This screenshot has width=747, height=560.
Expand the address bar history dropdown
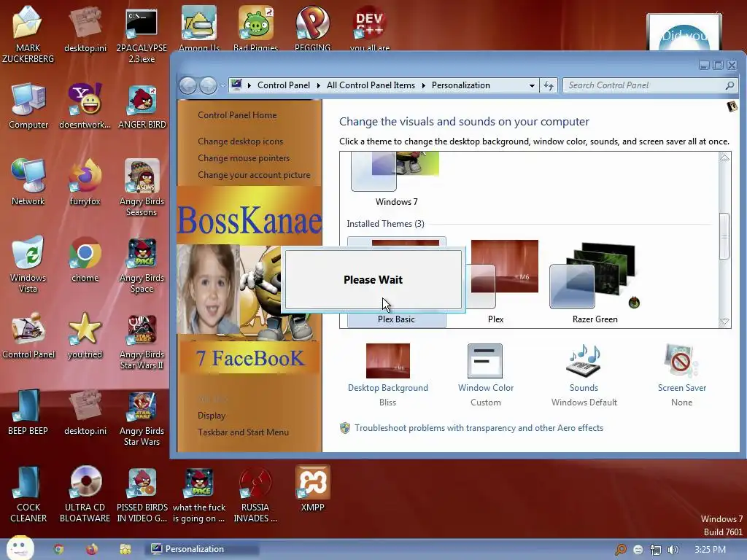[532, 86]
